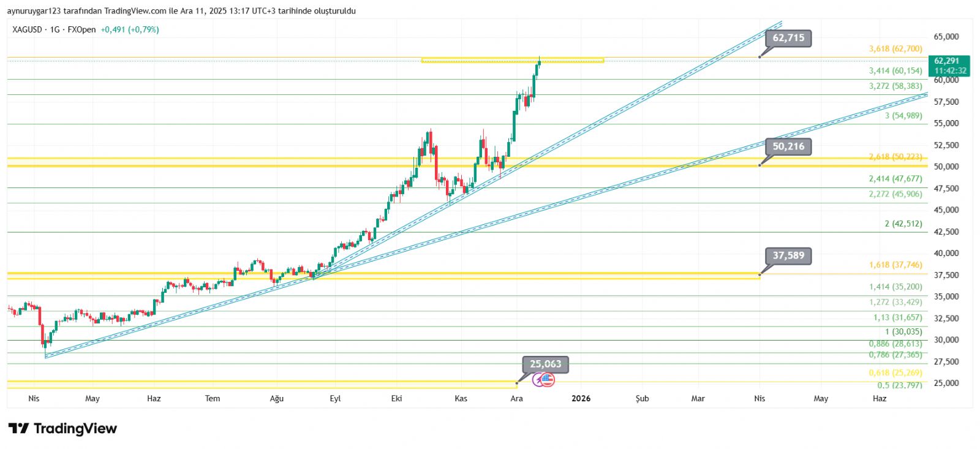The height and width of the screenshot is (449, 980).
Task: Select the yellow rectangle near chart top
Action: [x=512, y=60]
